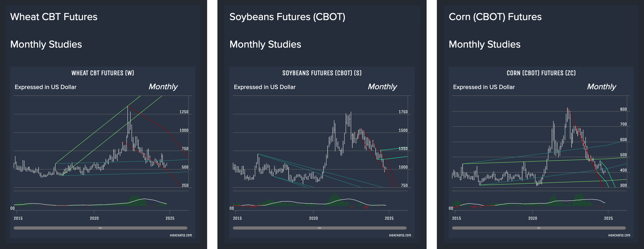The width and height of the screenshot is (644, 249).
Task: Click the 2025 axis marker on Soybeans chart
Action: click(389, 218)
